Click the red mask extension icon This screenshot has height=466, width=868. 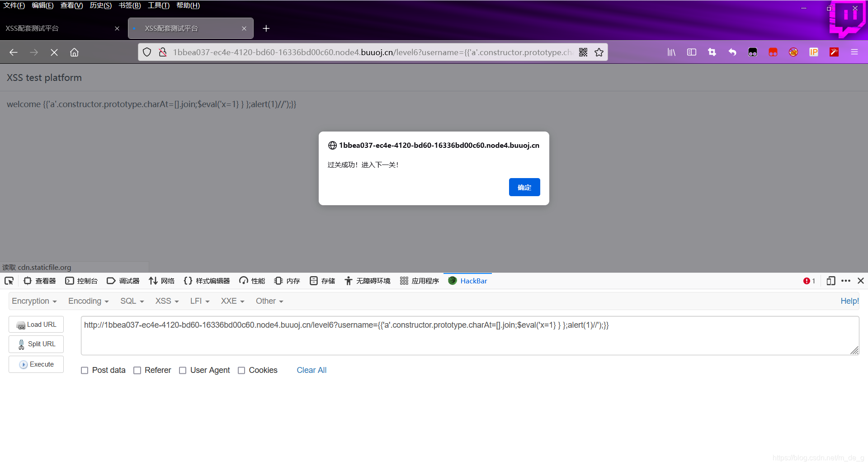[x=773, y=52]
